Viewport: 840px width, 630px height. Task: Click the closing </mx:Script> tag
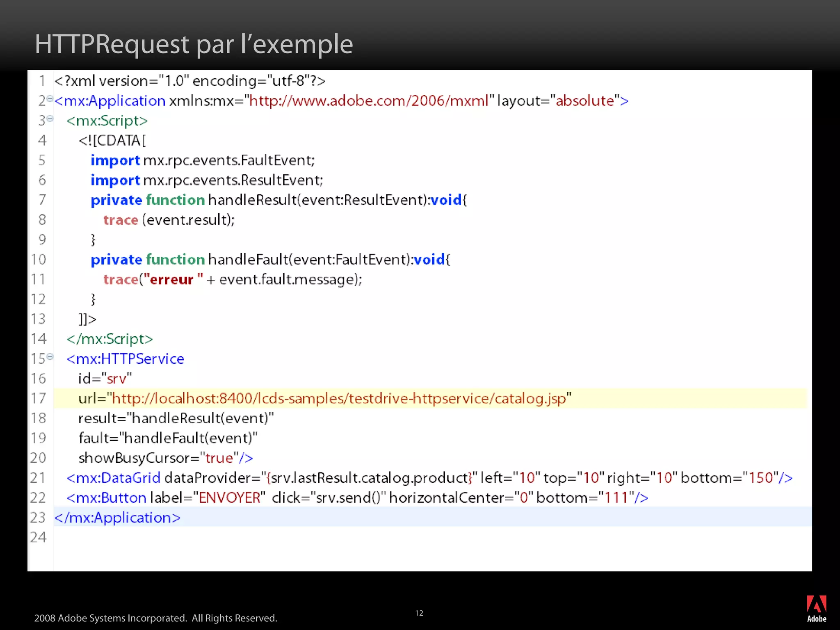click(110, 339)
